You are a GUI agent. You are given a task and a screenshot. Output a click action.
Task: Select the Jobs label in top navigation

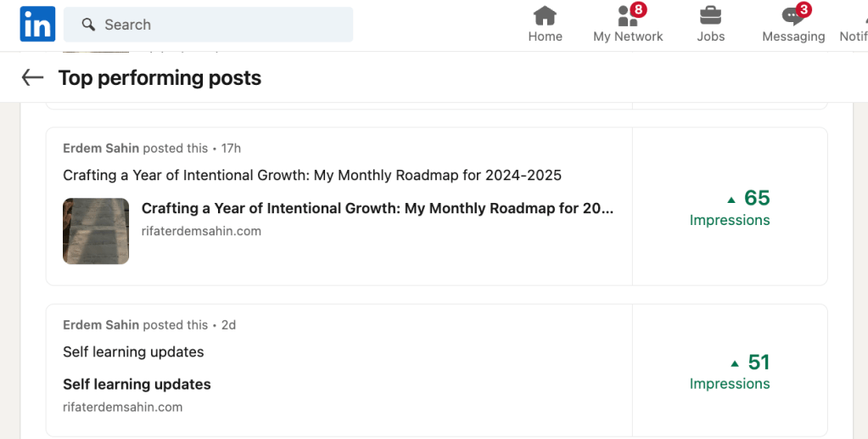[711, 37]
